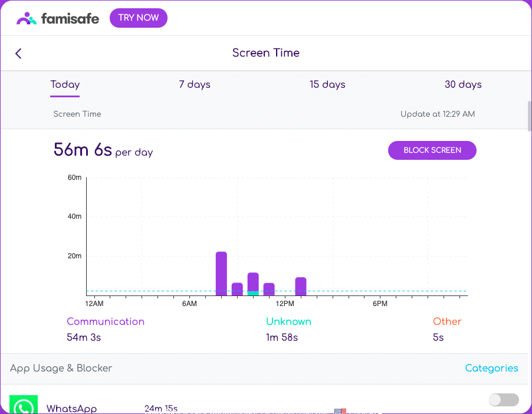Image resolution: width=532 pixels, height=414 pixels.
Task: Select the Communication category label
Action: coord(105,321)
